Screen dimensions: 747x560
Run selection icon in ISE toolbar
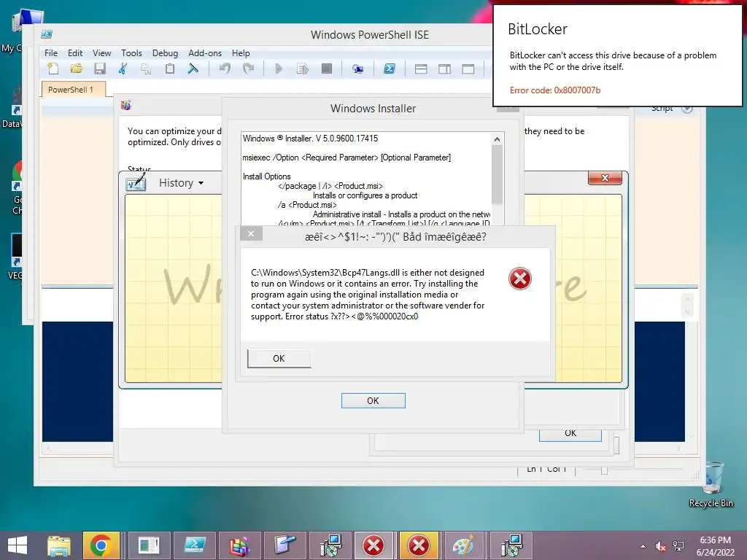tap(303, 69)
